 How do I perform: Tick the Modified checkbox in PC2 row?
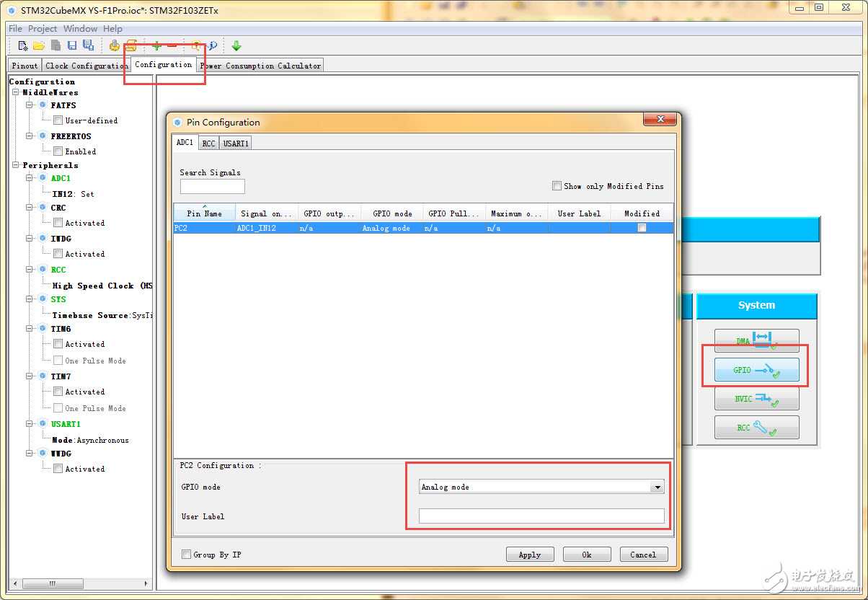point(642,227)
